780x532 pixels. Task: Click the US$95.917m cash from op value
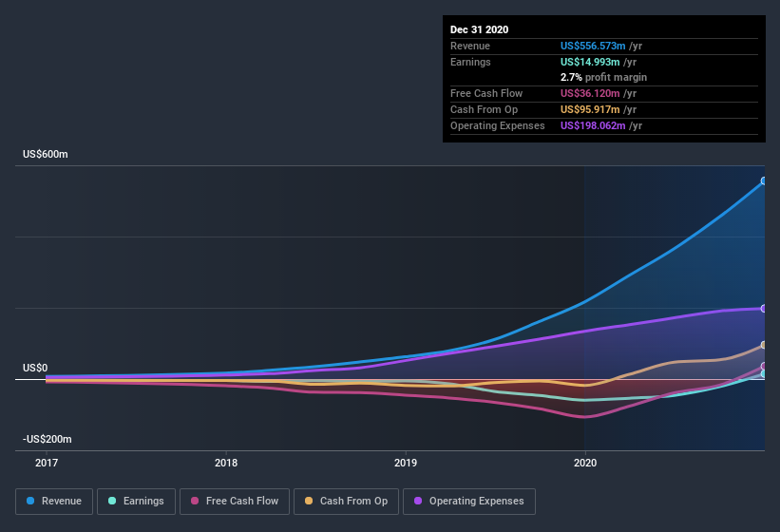pos(590,109)
